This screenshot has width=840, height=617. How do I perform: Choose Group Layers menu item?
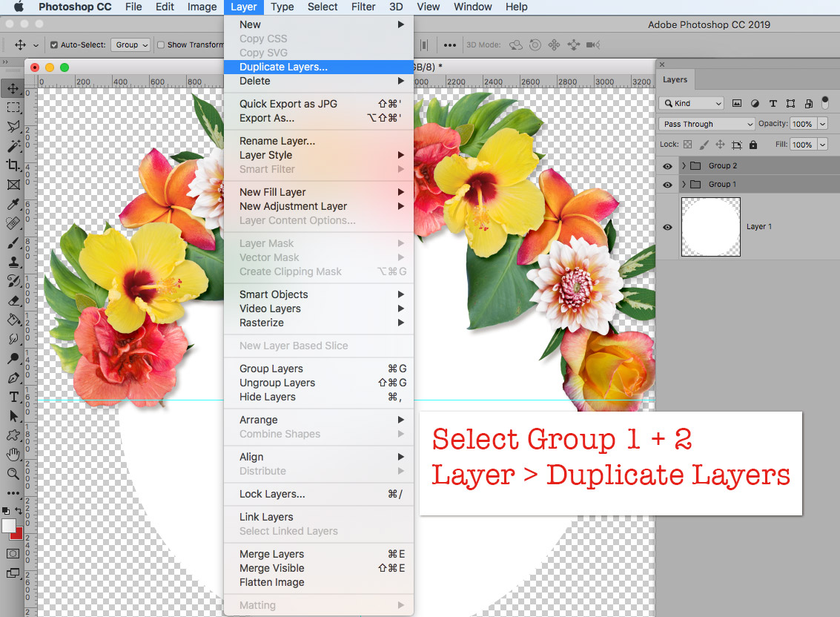[x=319, y=369]
